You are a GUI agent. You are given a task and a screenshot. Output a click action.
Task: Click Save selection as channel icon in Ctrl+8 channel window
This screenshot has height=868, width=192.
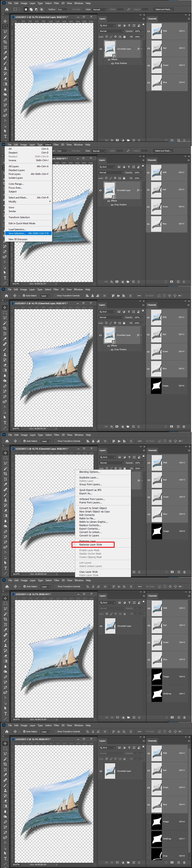(172, 863)
